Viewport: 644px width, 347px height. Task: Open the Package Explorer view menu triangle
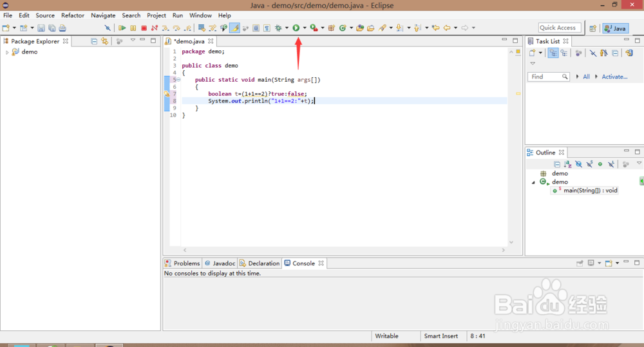coord(133,41)
